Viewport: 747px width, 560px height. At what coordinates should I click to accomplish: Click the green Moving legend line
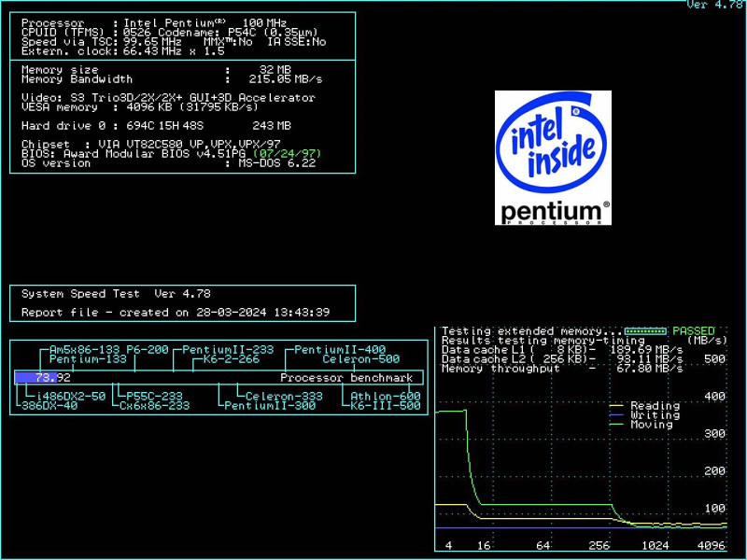pyautogui.click(x=616, y=425)
